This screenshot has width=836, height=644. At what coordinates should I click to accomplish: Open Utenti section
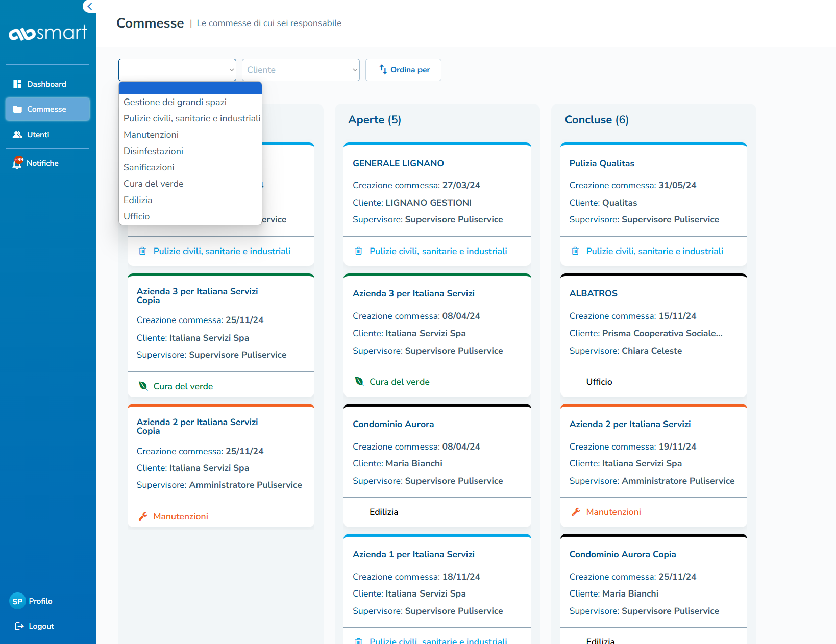pyautogui.click(x=47, y=135)
